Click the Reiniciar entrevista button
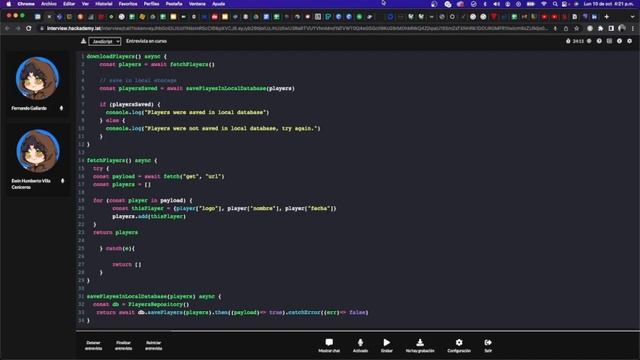Screen dimensions: 640x360 pyautogui.click(x=153, y=345)
